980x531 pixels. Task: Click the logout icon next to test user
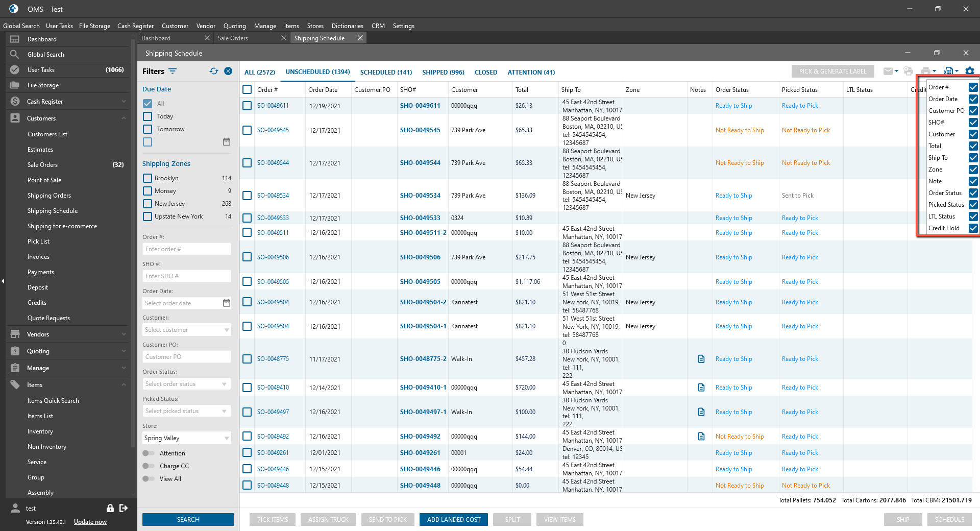tap(124, 508)
